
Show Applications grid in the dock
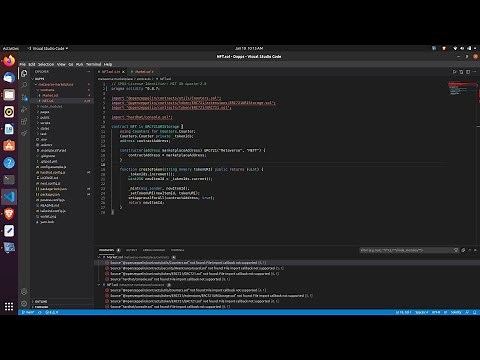coord(9,306)
